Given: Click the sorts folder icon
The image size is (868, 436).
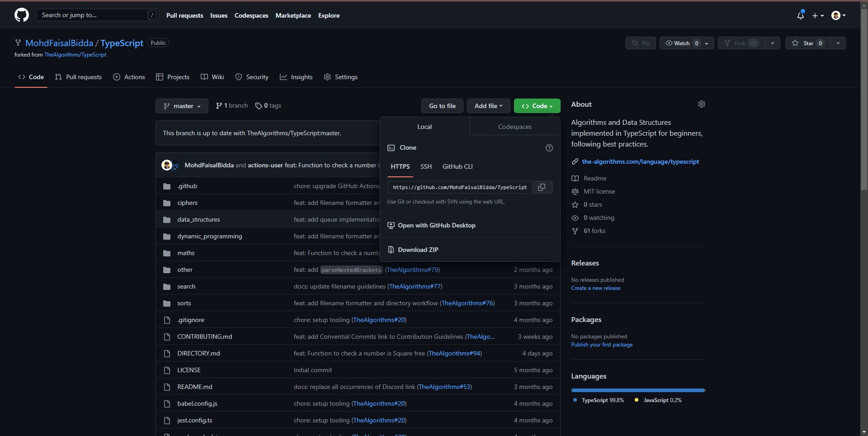Looking at the screenshot, I should point(167,303).
